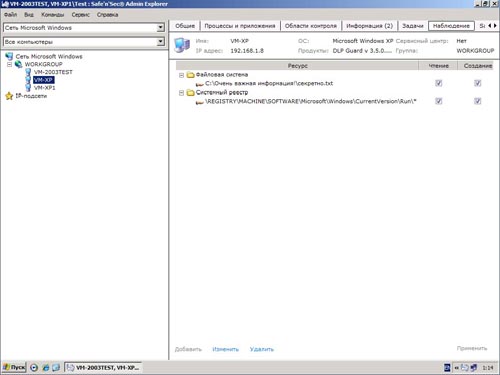The height and width of the screenshot is (375, 500).
Task: Open the Вид menu
Action: pos(29,15)
